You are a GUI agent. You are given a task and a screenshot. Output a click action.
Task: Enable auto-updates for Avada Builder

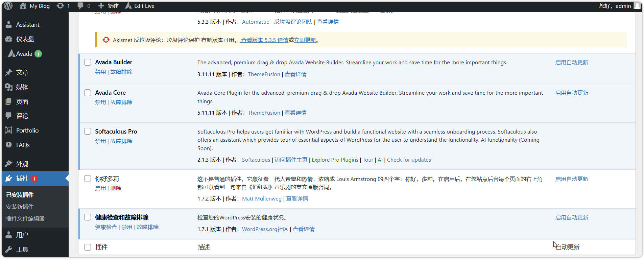pyautogui.click(x=572, y=62)
